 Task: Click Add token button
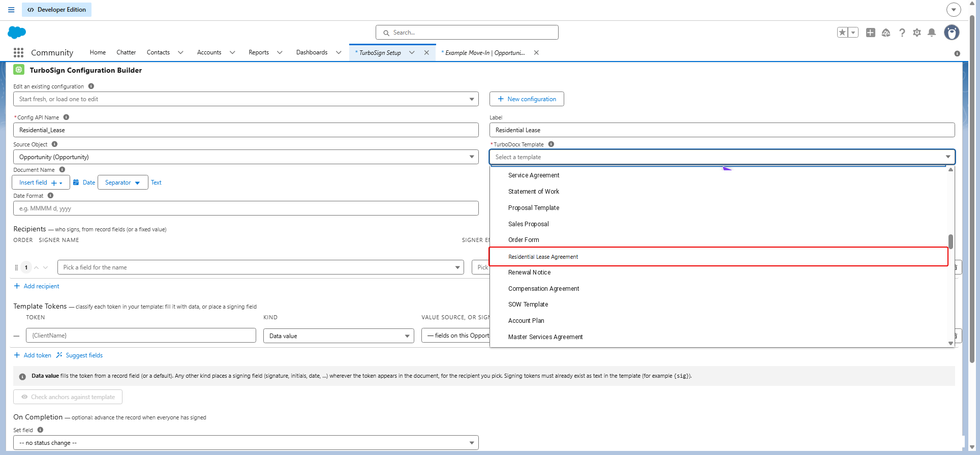[x=33, y=355]
